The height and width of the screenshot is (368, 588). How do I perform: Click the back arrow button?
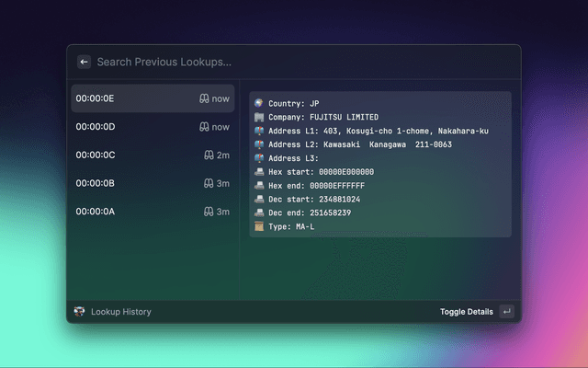[x=84, y=62]
